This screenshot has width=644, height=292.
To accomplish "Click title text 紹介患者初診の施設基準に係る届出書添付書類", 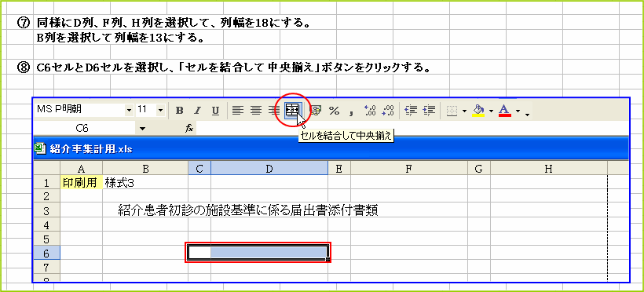I will coord(247,210).
